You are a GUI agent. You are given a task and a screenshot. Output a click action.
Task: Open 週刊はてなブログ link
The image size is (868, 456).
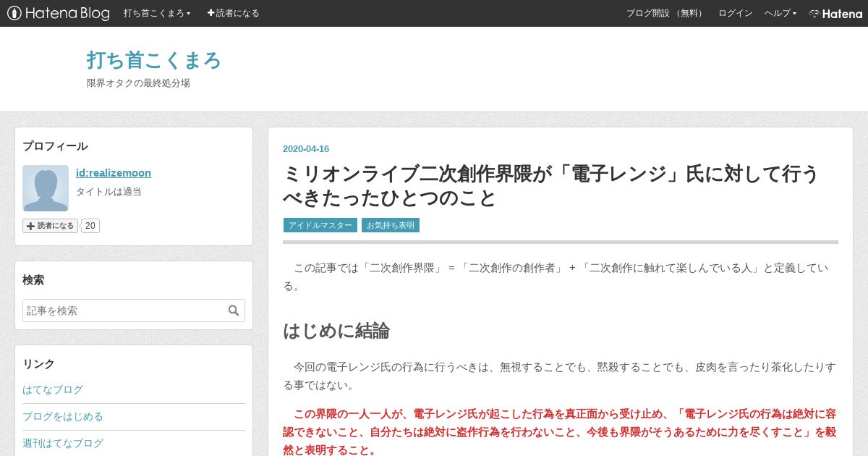point(63,443)
